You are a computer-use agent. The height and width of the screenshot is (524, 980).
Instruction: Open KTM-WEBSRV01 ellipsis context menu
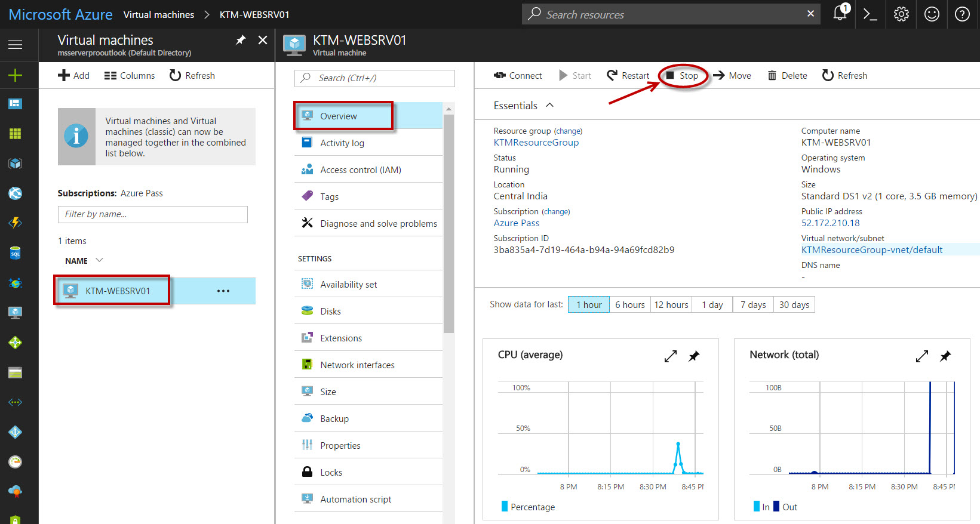tap(223, 291)
